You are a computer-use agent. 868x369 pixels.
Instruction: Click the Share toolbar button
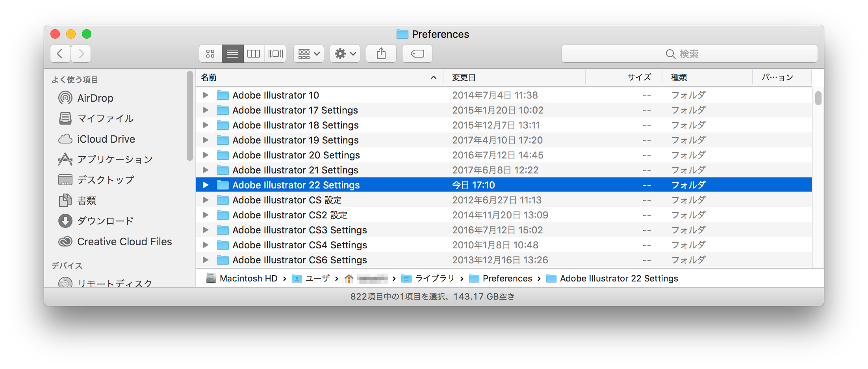pyautogui.click(x=381, y=54)
